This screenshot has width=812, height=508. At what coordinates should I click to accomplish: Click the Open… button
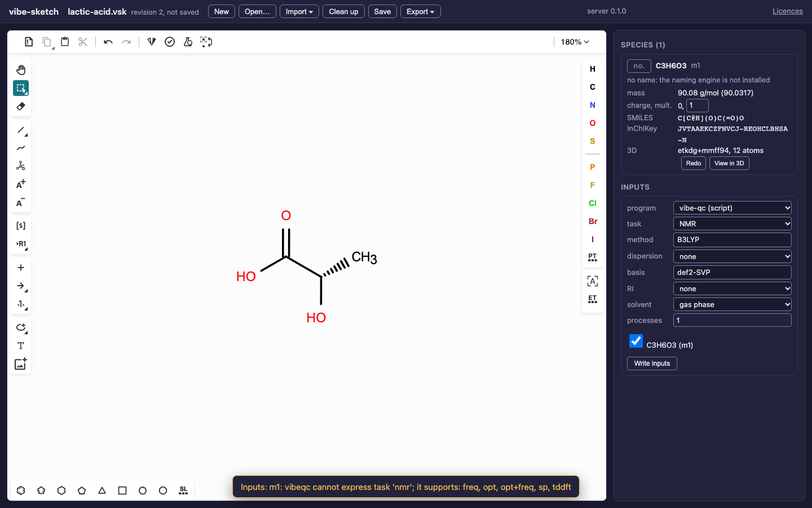257,11
